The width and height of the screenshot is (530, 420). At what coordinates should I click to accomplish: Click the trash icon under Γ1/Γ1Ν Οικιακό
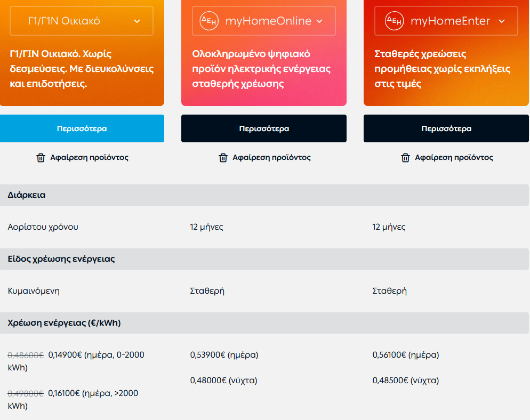pyautogui.click(x=41, y=158)
